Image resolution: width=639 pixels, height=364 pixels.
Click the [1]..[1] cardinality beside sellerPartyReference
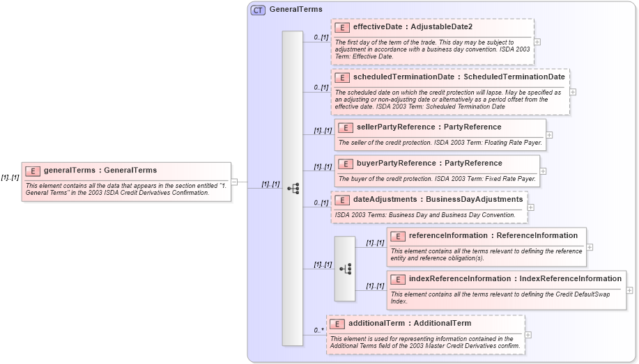323,131
